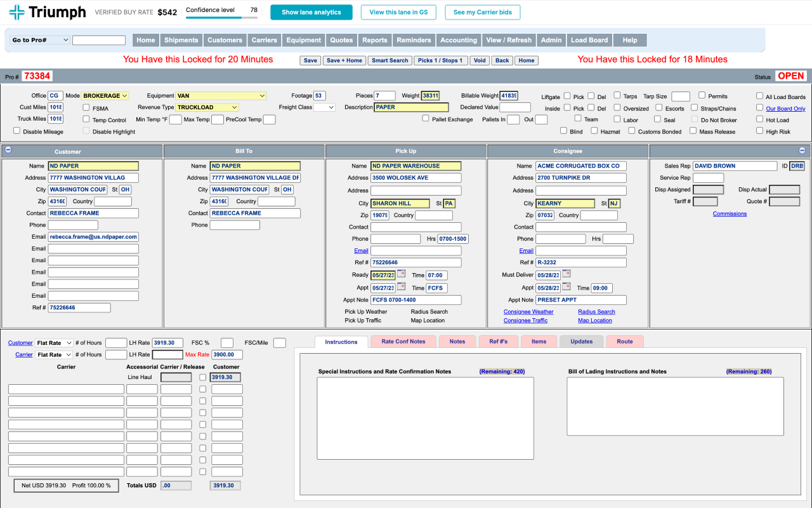Check the Hot Load option

[x=760, y=119]
